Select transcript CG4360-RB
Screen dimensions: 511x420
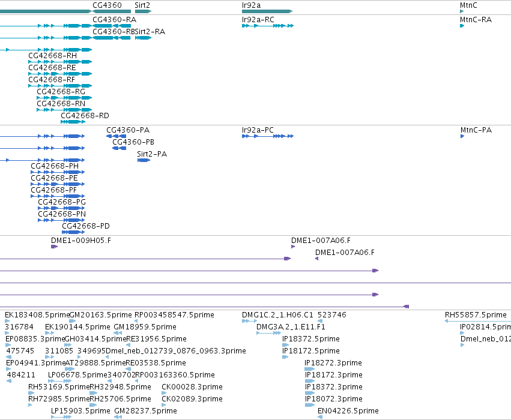pyautogui.click(x=113, y=32)
